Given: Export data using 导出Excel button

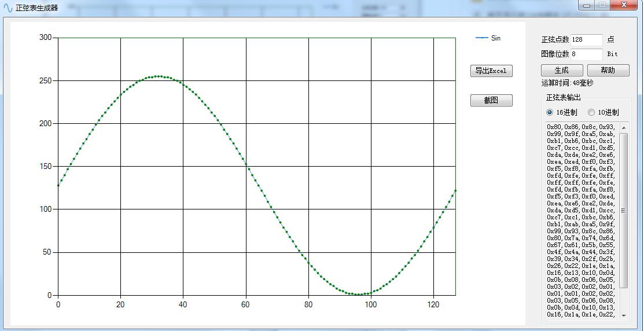Looking at the screenshot, I should 491,71.
